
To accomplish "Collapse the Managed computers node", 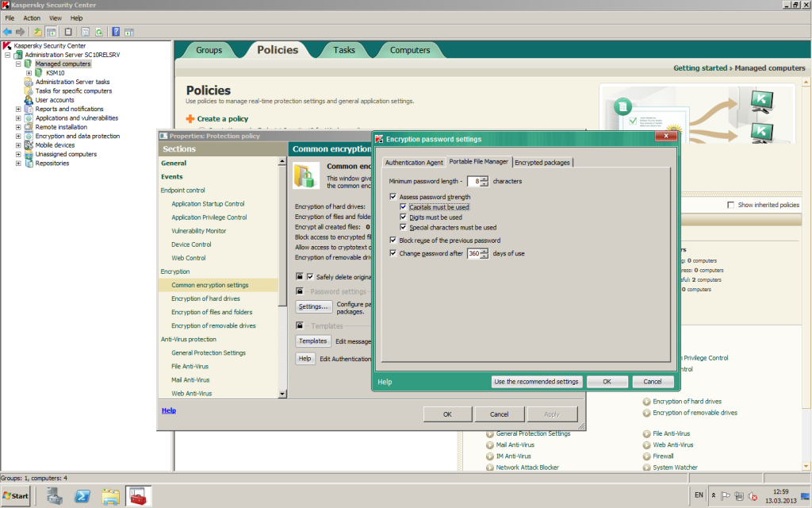I will pyautogui.click(x=18, y=63).
